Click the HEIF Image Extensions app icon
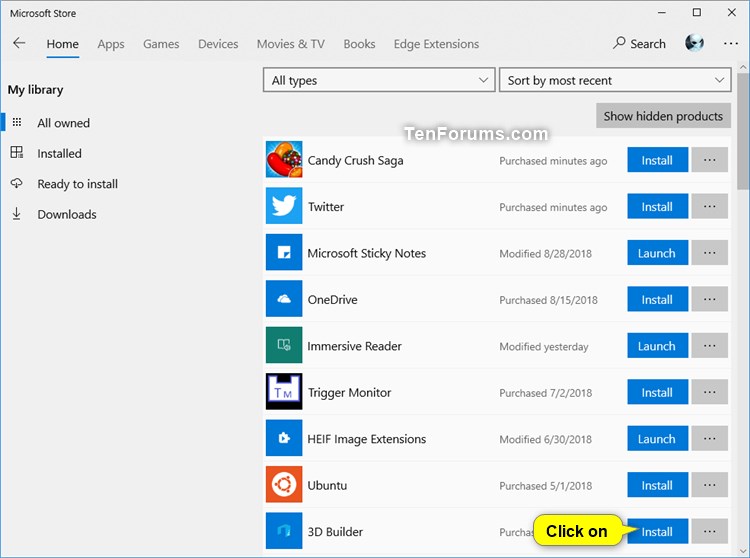Screen dimensions: 750x558 point(284,438)
